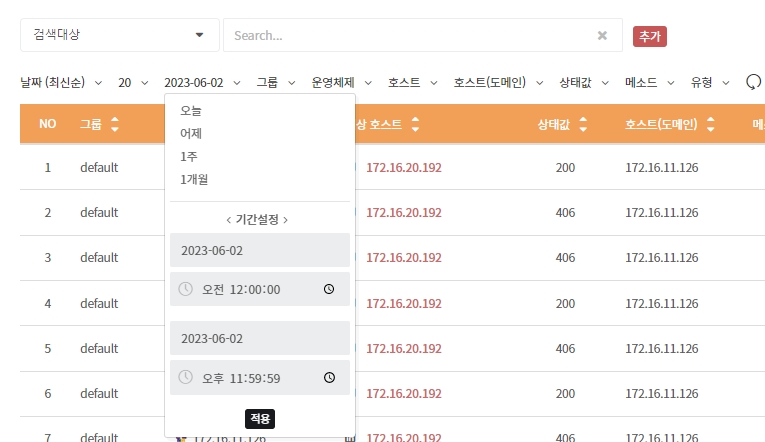The width and height of the screenshot is (765, 442).
Task: Expand the 운영체제 filter dropdown
Action: coord(341,82)
